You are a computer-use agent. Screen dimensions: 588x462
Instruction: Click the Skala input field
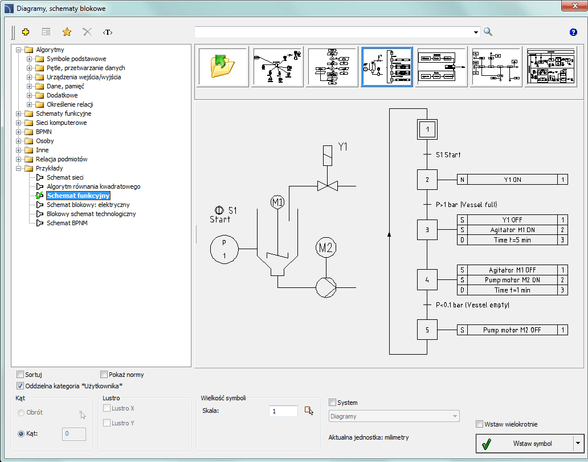[x=283, y=411]
